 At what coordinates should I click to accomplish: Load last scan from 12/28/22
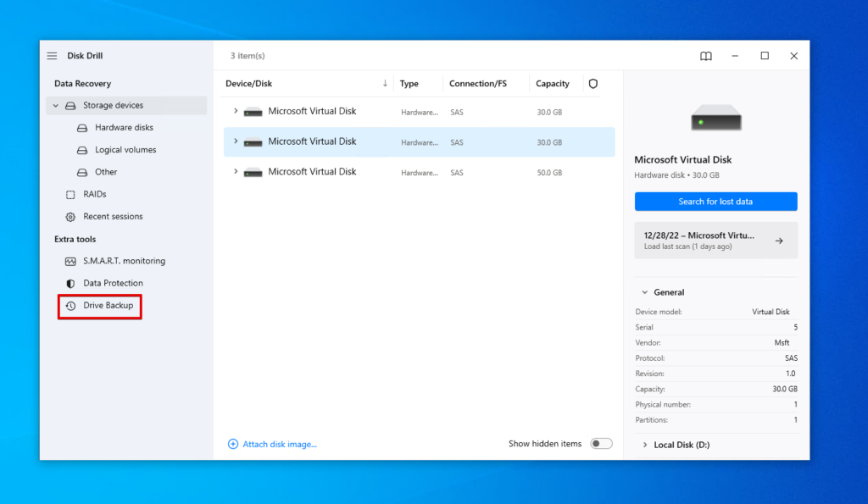point(715,240)
